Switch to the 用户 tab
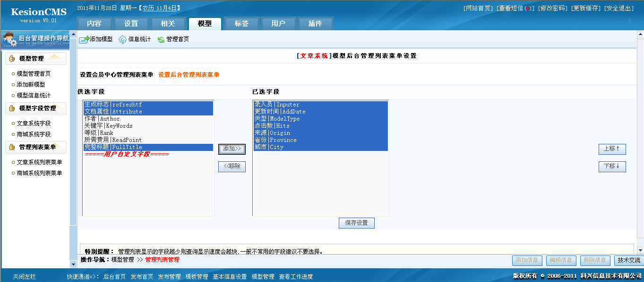This screenshot has width=644, height=282. pyautogui.click(x=278, y=23)
